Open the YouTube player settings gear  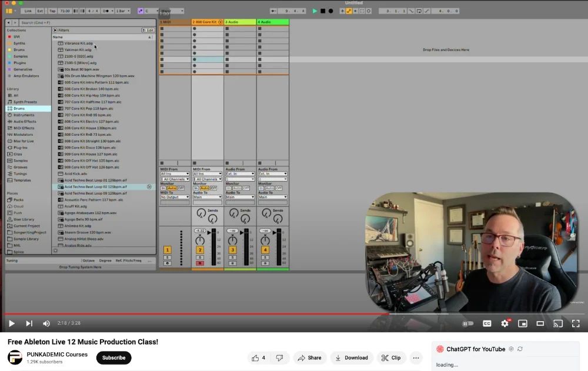click(505, 323)
